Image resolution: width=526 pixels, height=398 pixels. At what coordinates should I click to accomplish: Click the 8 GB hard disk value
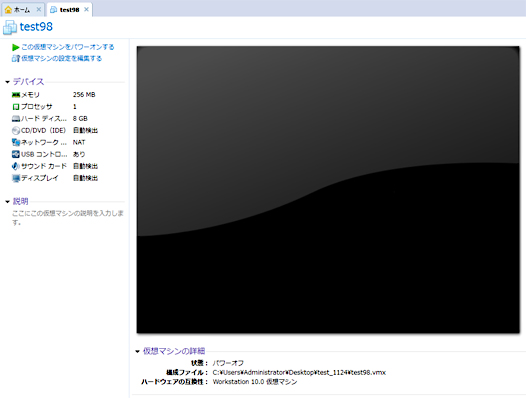[x=80, y=118]
